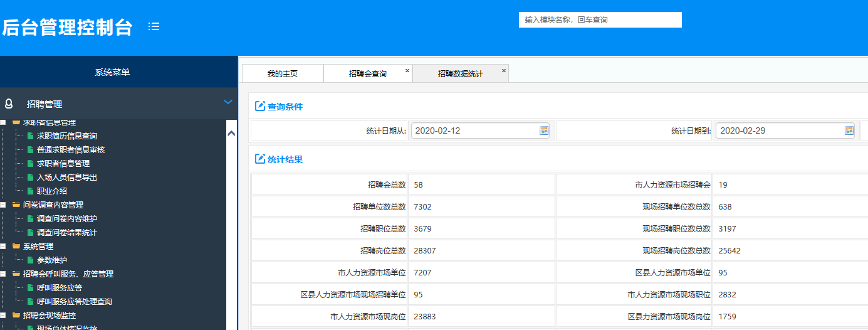Focus the 统计日期从 date field
This screenshot has width=868, height=330.
click(x=481, y=130)
